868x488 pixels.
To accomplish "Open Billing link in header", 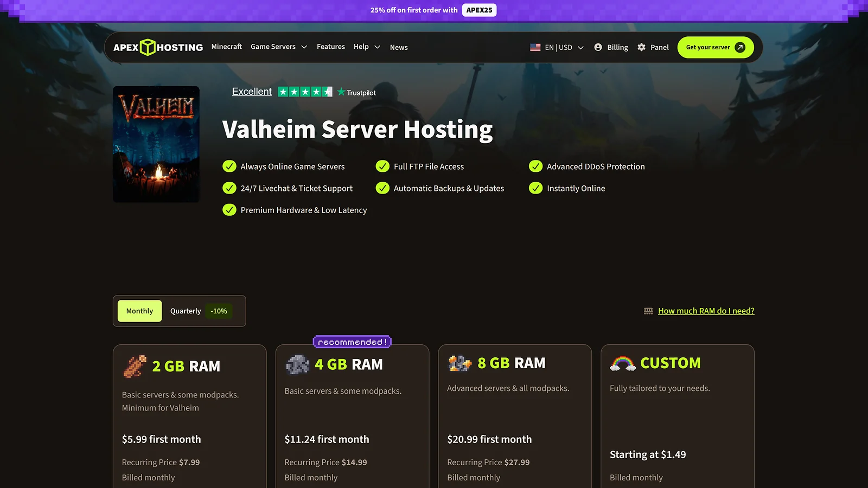I will coord(617,47).
